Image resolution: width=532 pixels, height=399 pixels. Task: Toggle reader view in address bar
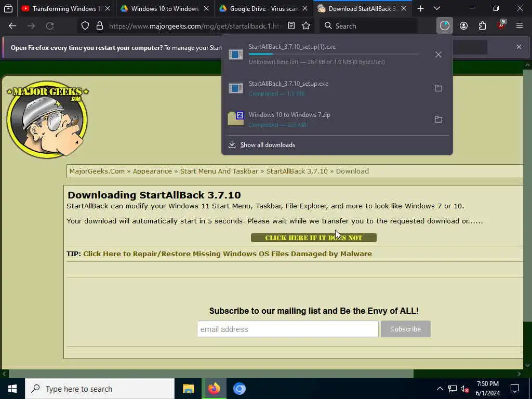pos(291,26)
